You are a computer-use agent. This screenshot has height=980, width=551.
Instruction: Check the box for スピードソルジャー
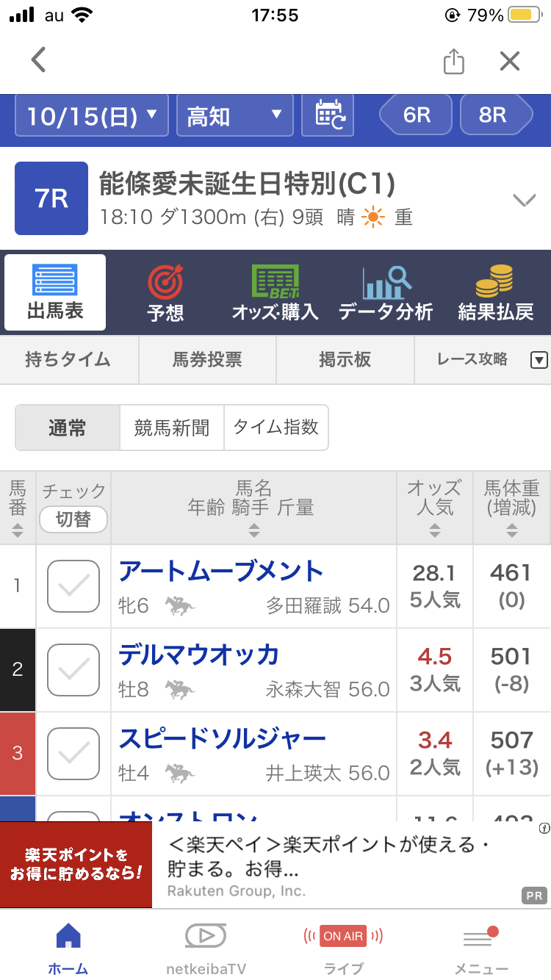tap(73, 754)
